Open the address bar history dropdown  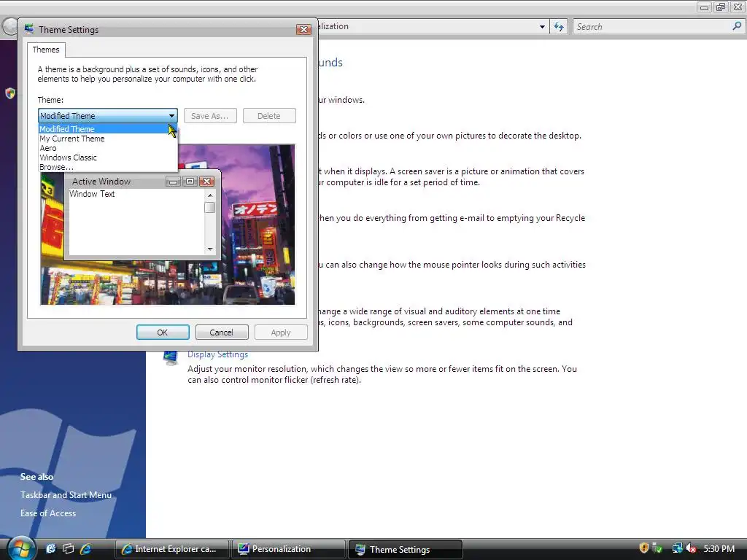click(542, 27)
